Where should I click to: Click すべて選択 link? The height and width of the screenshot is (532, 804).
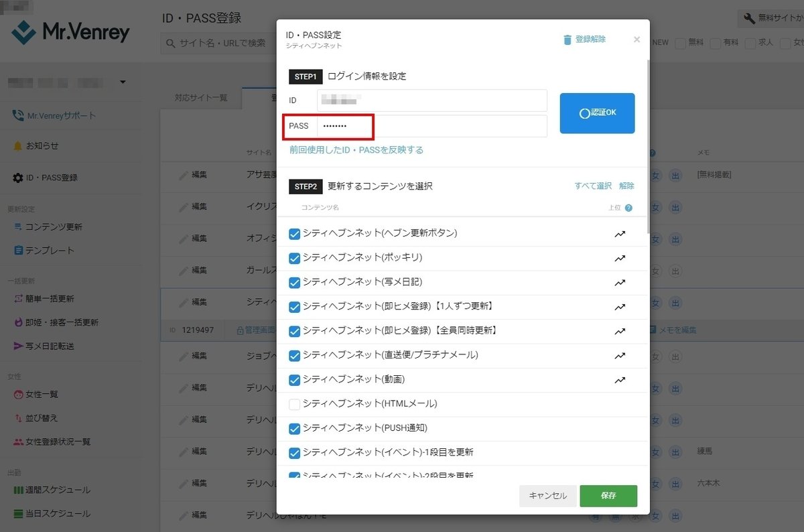(593, 186)
